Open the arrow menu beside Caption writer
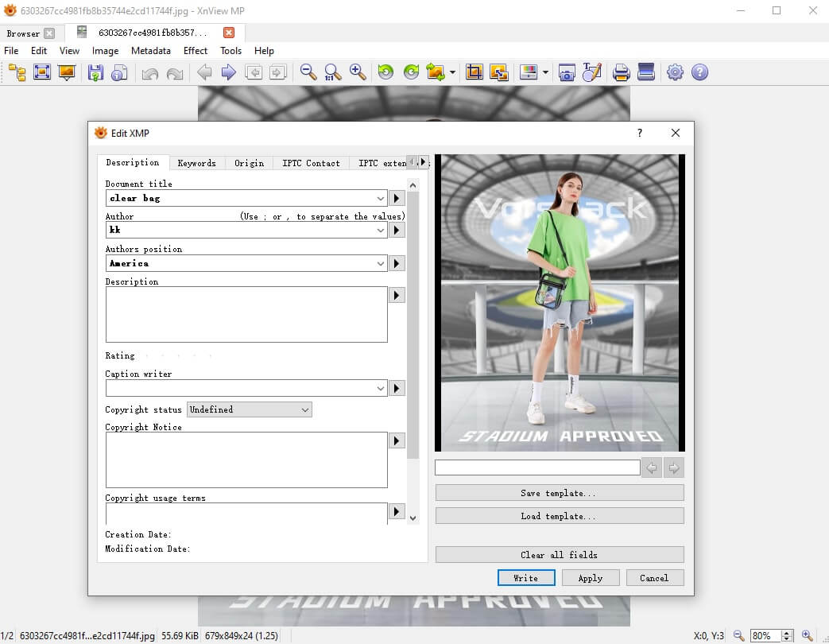This screenshot has width=829, height=644. coord(397,388)
